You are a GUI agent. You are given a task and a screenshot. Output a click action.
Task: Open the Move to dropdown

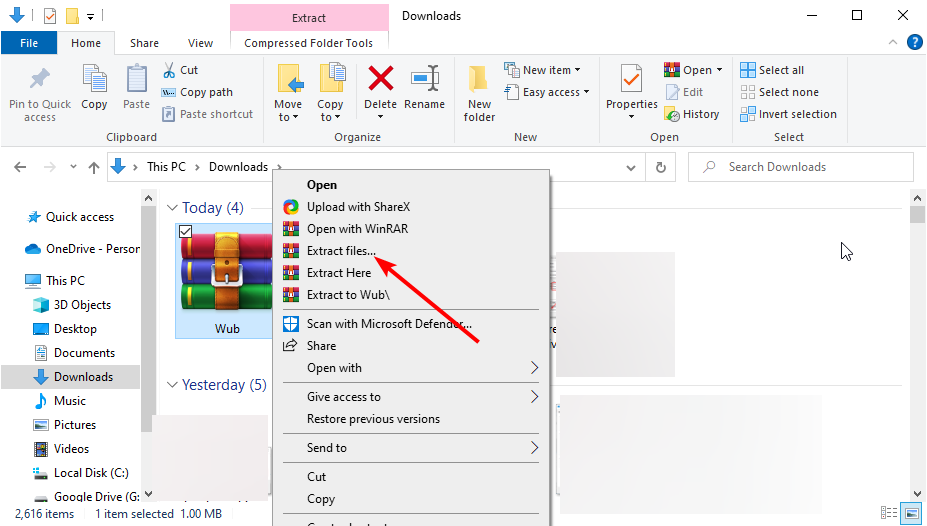coord(288,111)
